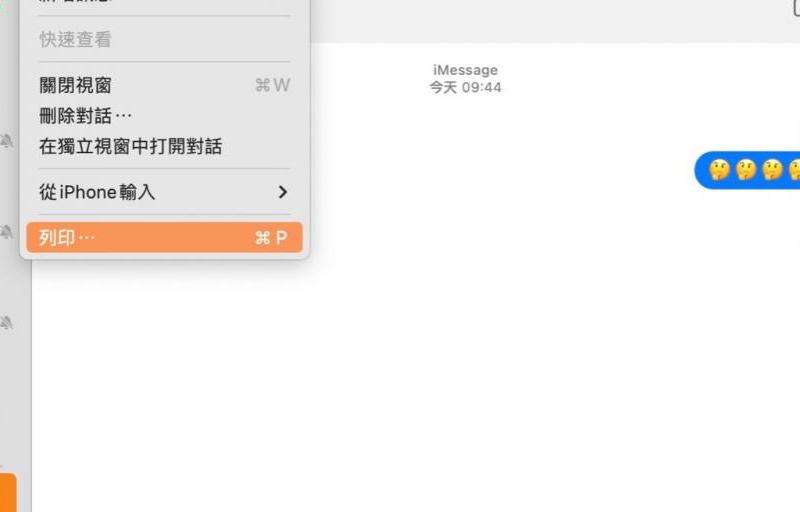
Task: Click the 今天 09:44 timestamp
Action: click(465, 88)
